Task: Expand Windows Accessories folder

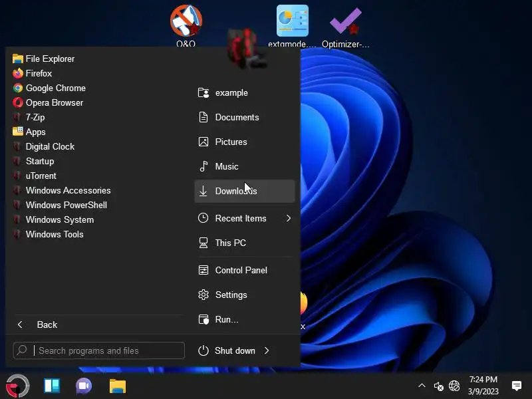Action: point(62,190)
